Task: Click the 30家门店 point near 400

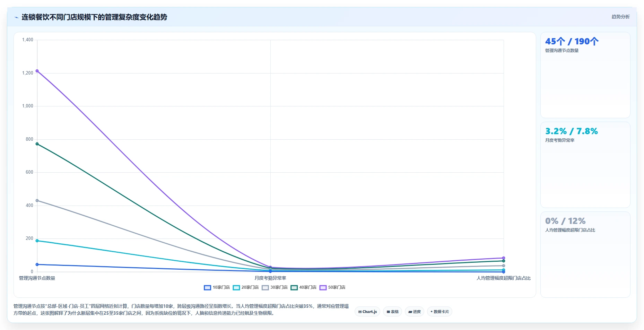Action: pyautogui.click(x=37, y=201)
